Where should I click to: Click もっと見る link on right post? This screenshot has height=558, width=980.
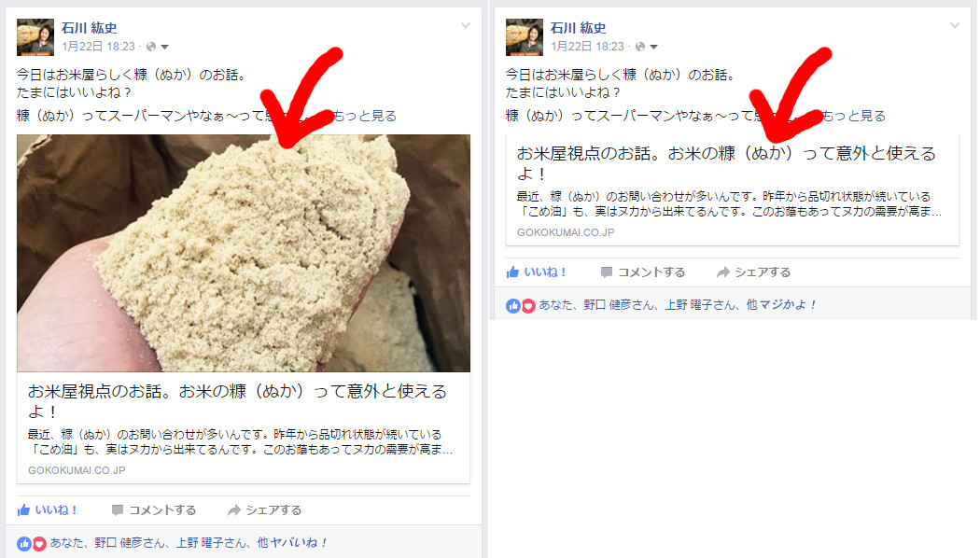pos(854,116)
